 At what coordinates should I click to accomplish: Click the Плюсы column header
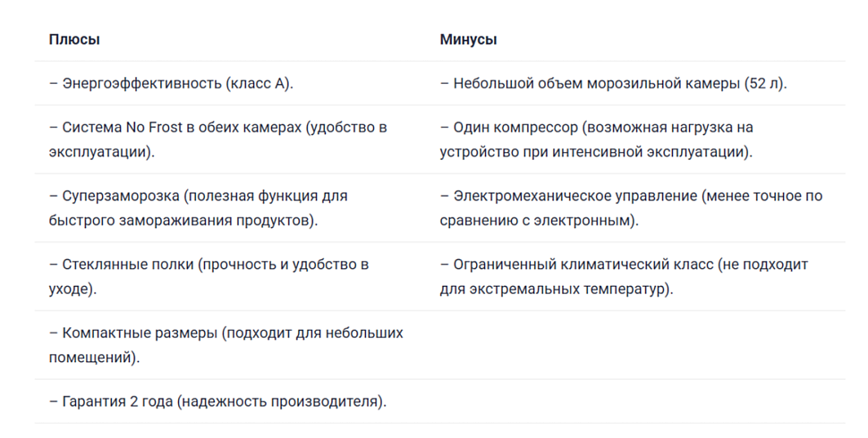74,39
